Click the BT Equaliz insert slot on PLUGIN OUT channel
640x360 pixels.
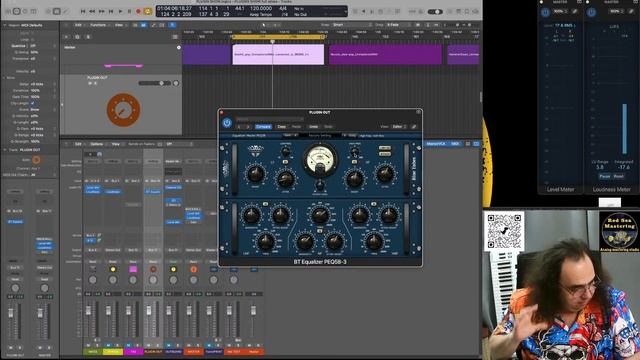click(153, 191)
